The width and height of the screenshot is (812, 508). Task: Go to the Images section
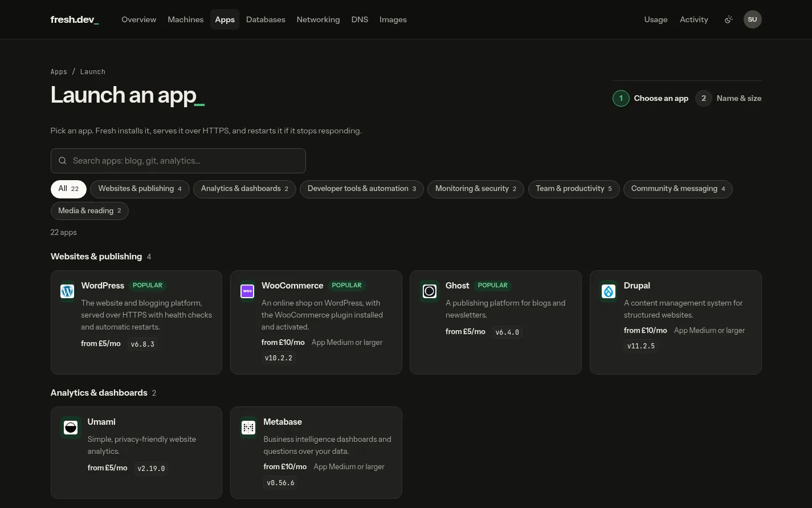393,19
